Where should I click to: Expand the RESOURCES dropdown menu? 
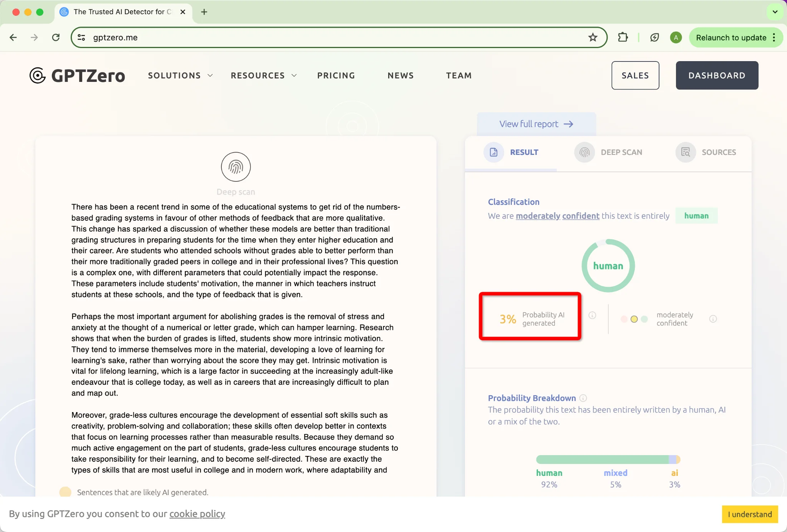coord(264,75)
